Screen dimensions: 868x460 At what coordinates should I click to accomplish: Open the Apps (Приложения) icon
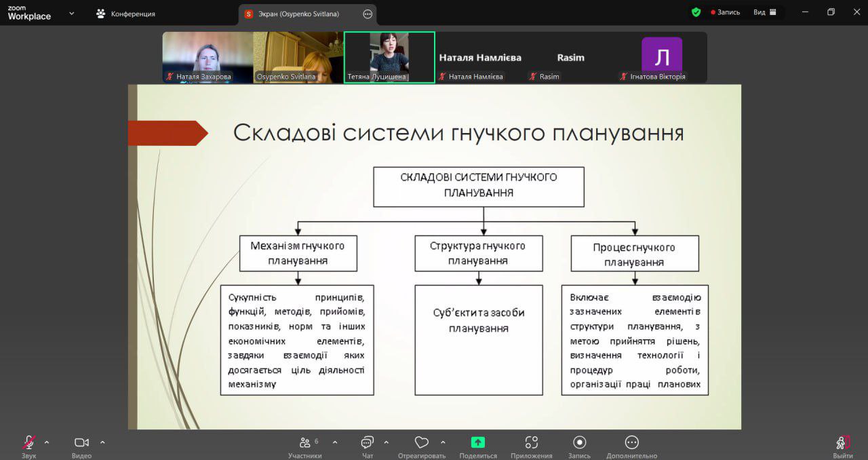coord(532,444)
